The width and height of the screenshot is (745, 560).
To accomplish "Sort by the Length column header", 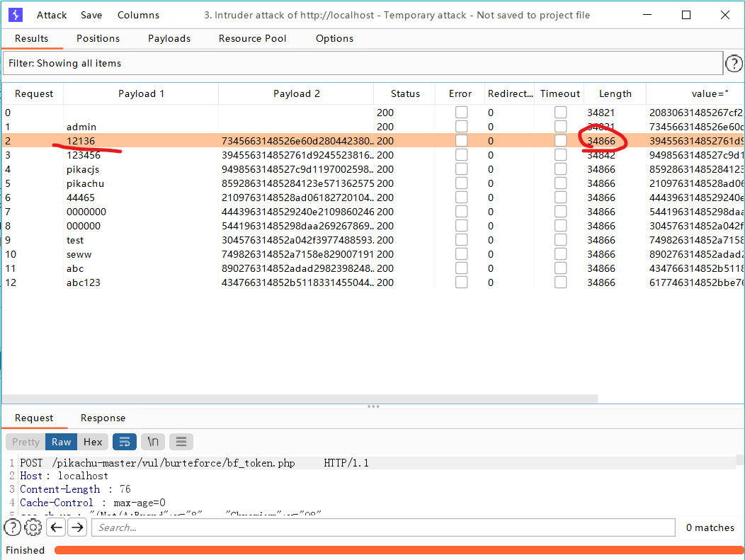I will click(x=615, y=94).
